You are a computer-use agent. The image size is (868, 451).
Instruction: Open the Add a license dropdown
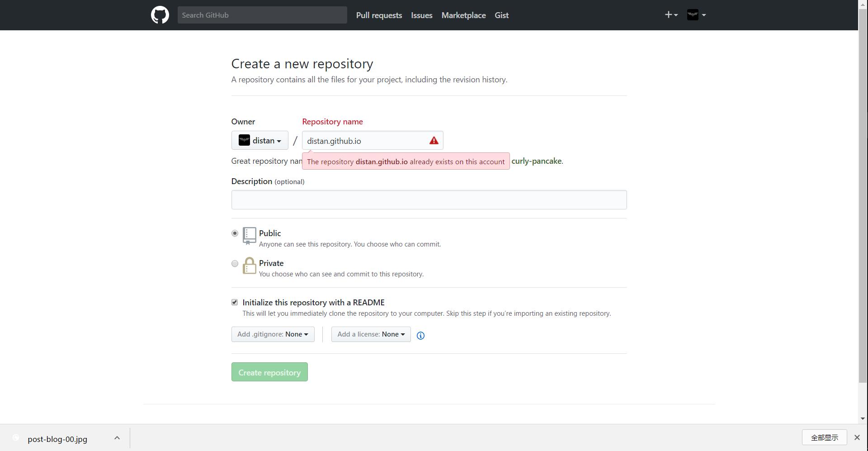(371, 334)
